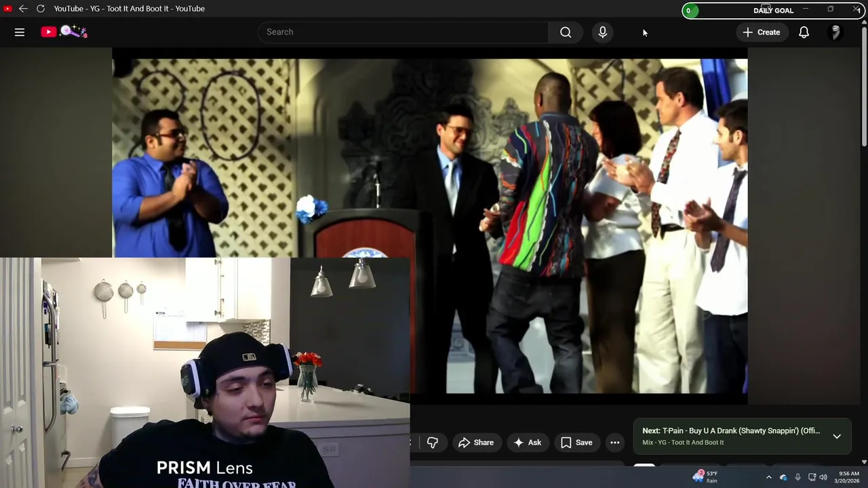Open the more actions three-dot menu
This screenshot has width=868, height=488.
(615, 443)
